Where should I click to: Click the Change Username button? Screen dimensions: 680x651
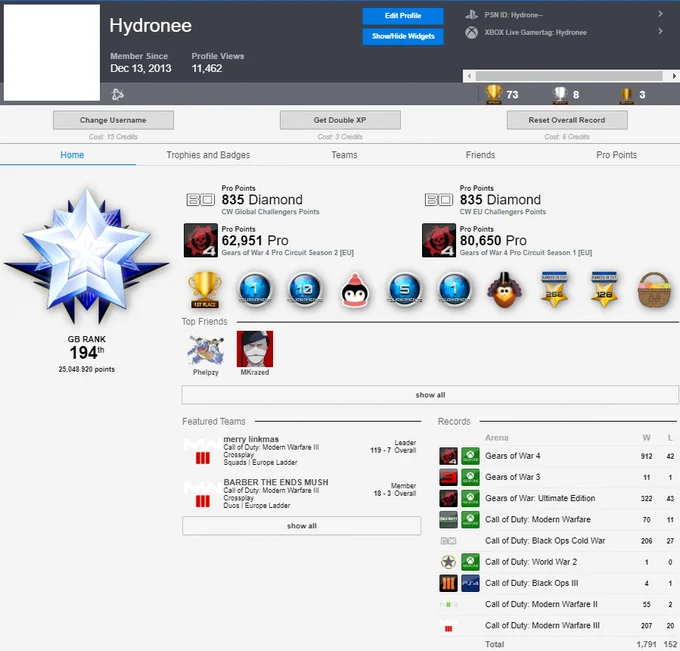coord(113,120)
